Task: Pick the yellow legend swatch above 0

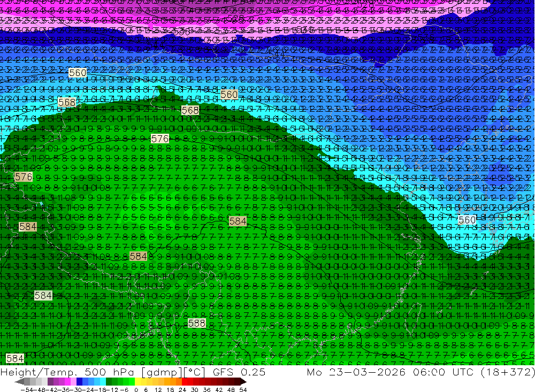Action: (137, 381)
